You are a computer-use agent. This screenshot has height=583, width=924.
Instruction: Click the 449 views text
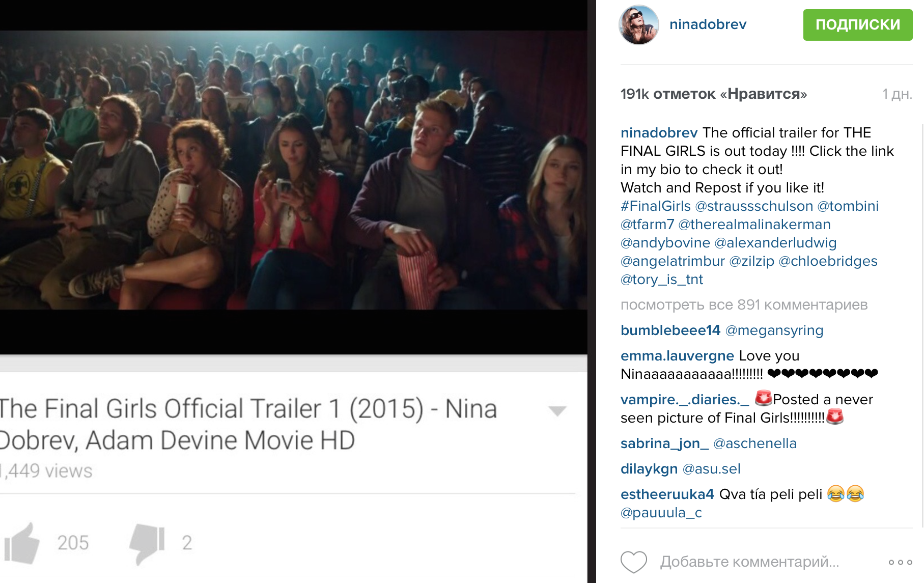46,471
